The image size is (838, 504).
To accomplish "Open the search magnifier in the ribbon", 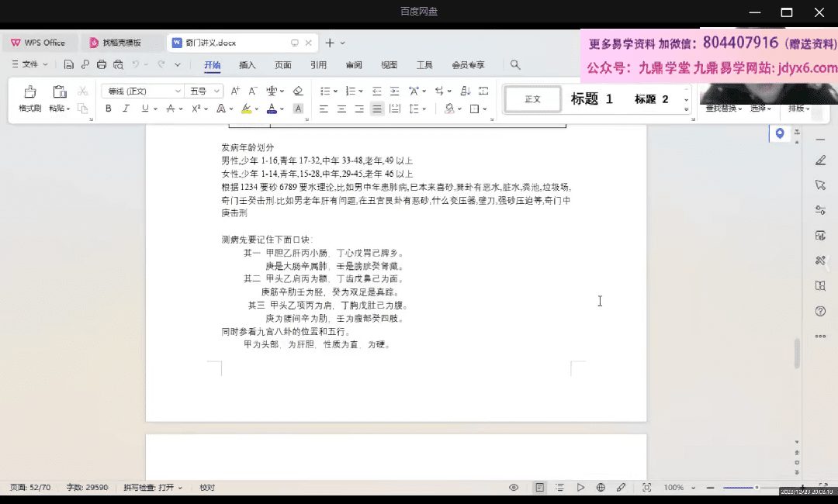I will tap(515, 64).
